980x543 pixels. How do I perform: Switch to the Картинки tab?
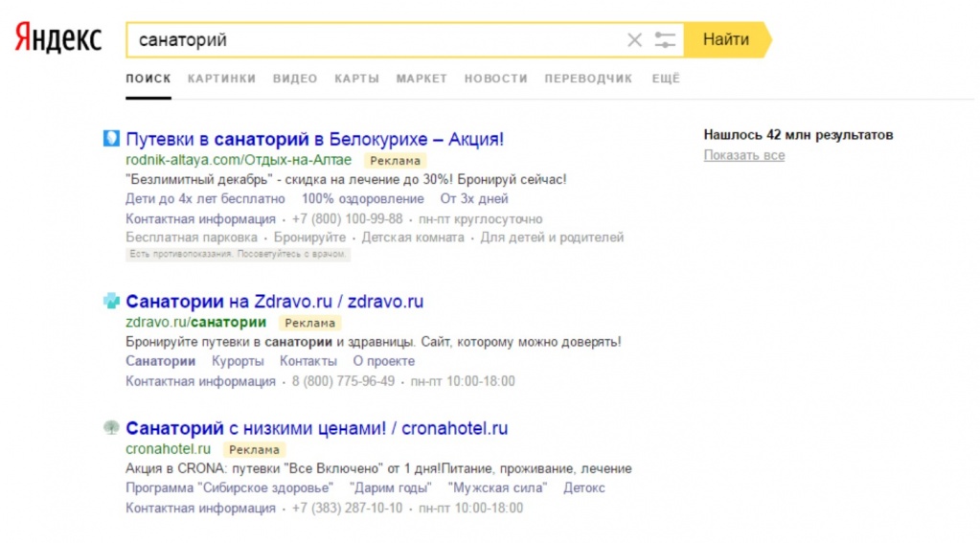[x=221, y=79]
